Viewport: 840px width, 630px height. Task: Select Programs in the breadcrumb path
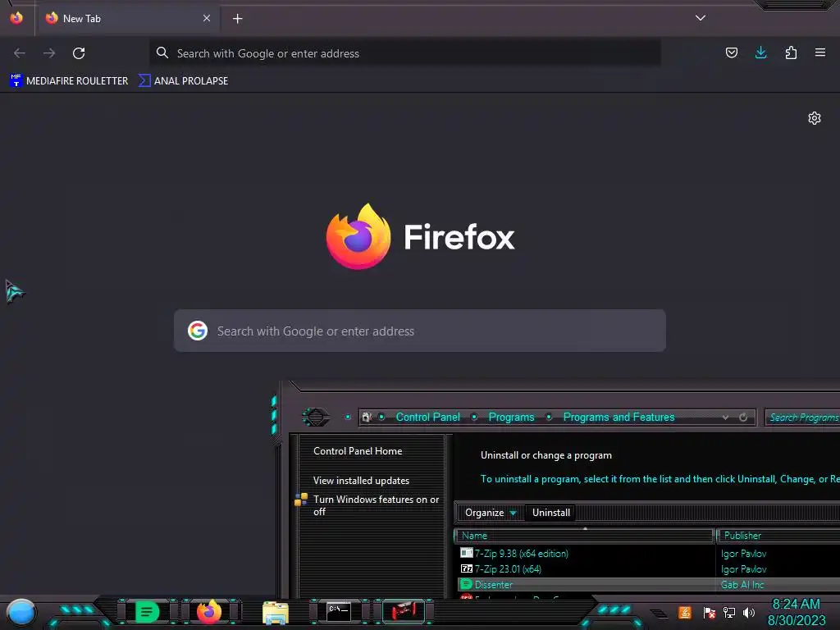point(511,417)
